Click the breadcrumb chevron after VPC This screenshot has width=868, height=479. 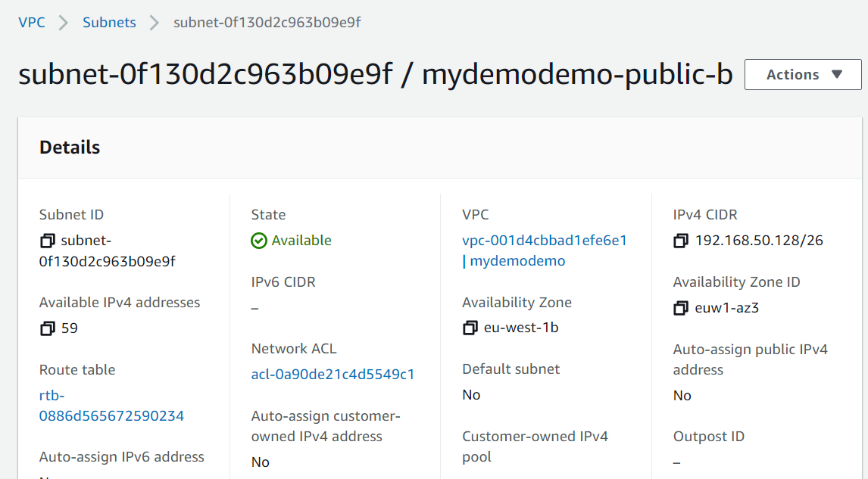point(64,23)
